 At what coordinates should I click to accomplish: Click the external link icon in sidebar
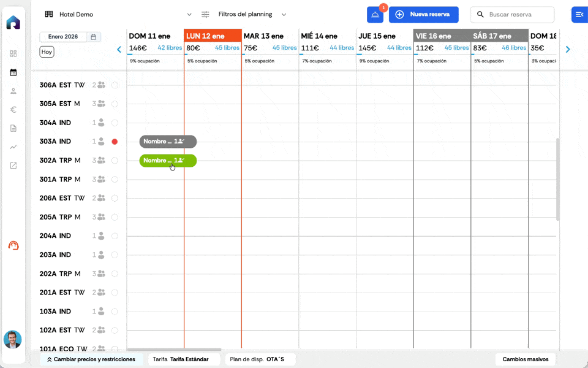(x=13, y=166)
